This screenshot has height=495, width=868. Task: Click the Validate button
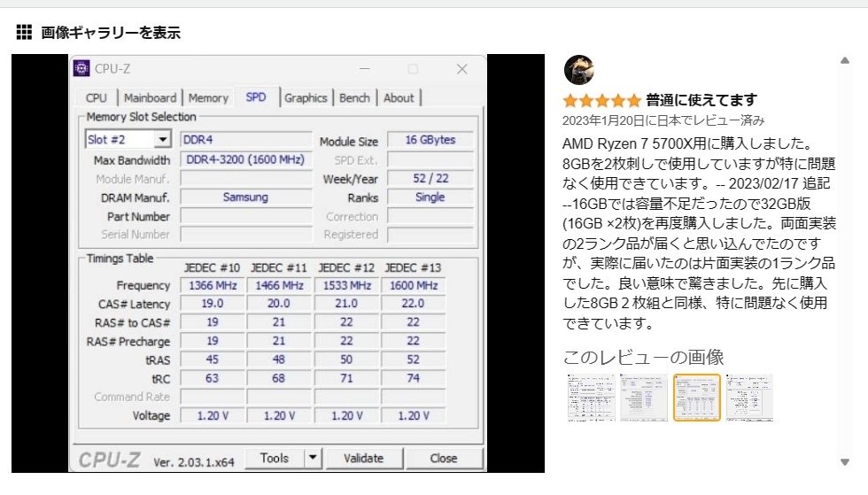click(363, 459)
